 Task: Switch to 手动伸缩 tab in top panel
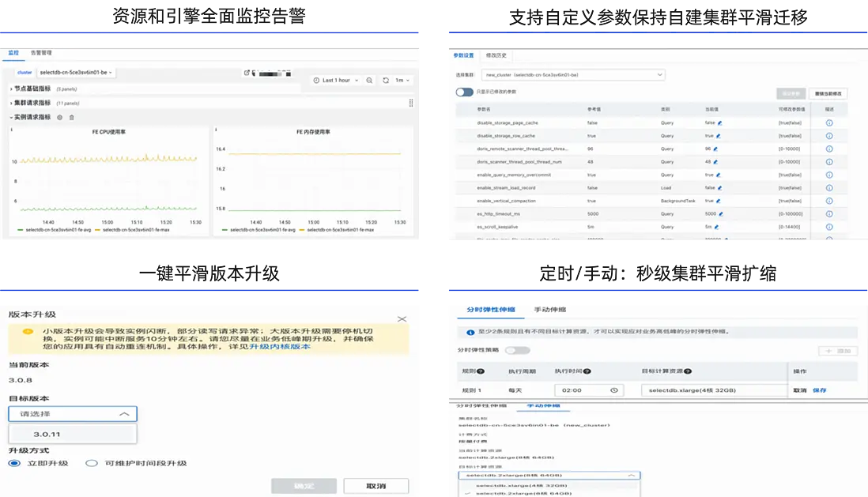click(x=549, y=310)
